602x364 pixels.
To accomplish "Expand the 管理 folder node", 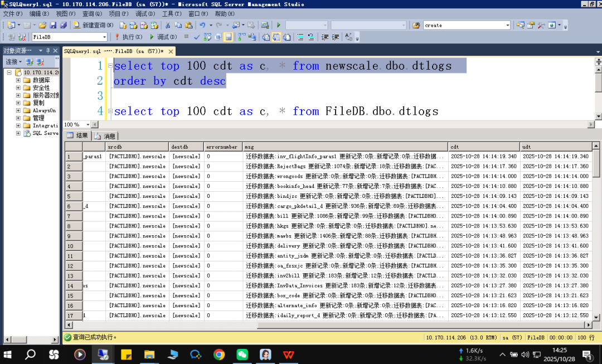I will [x=18, y=118].
